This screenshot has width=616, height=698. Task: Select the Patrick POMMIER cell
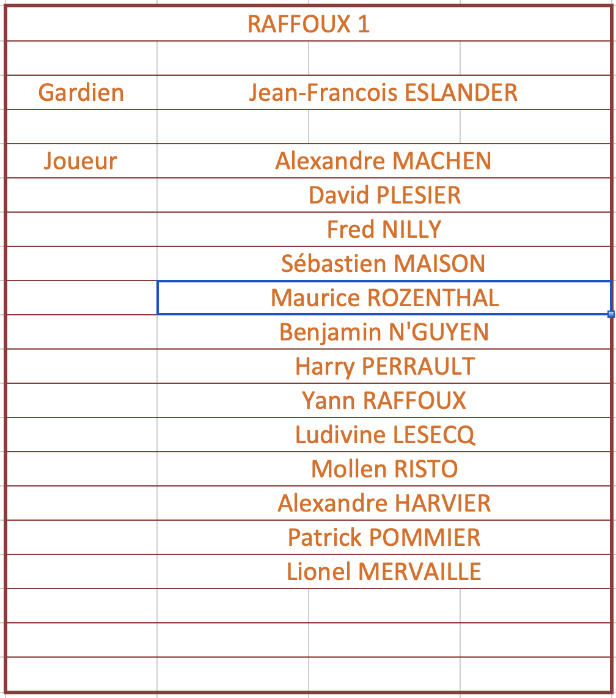point(384,537)
